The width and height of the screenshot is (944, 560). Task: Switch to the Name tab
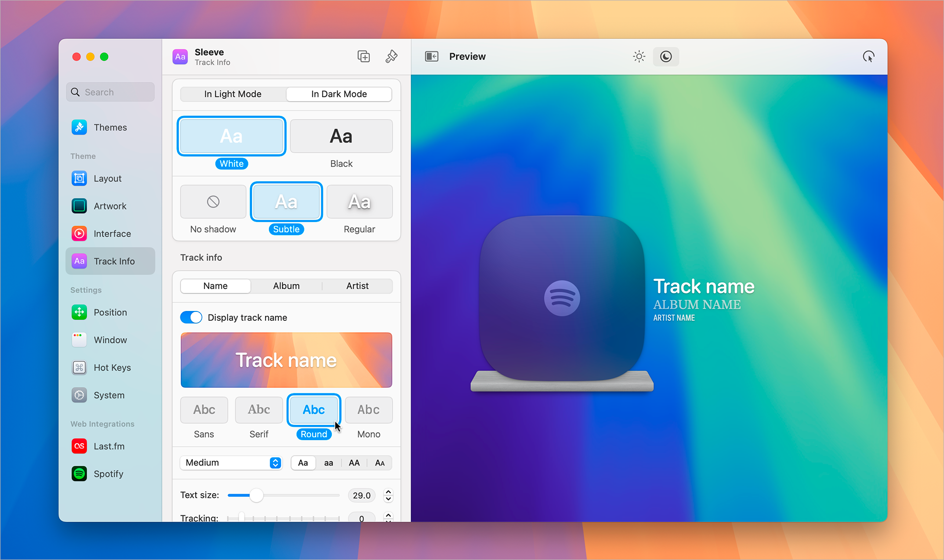[215, 286]
